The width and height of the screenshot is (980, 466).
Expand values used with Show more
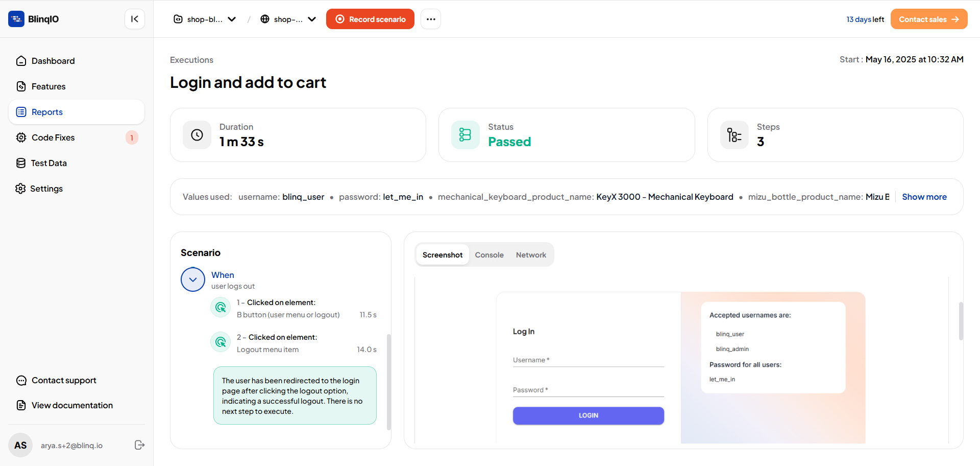tap(924, 197)
